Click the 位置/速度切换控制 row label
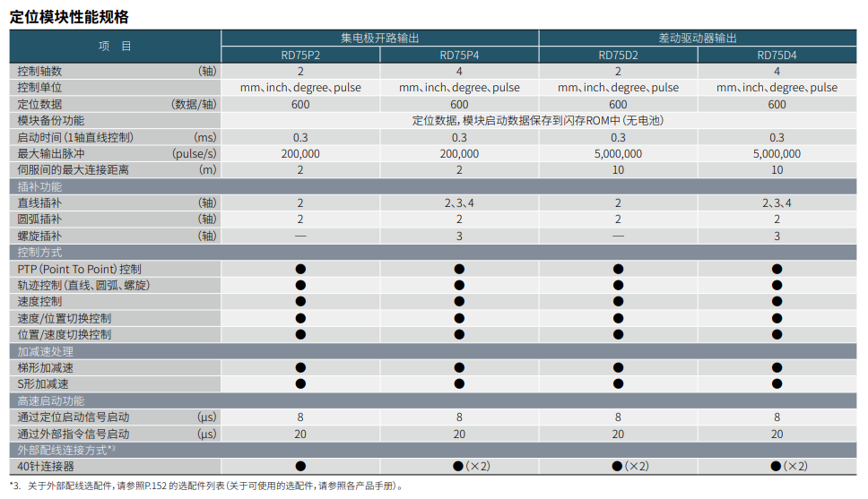 [65, 334]
